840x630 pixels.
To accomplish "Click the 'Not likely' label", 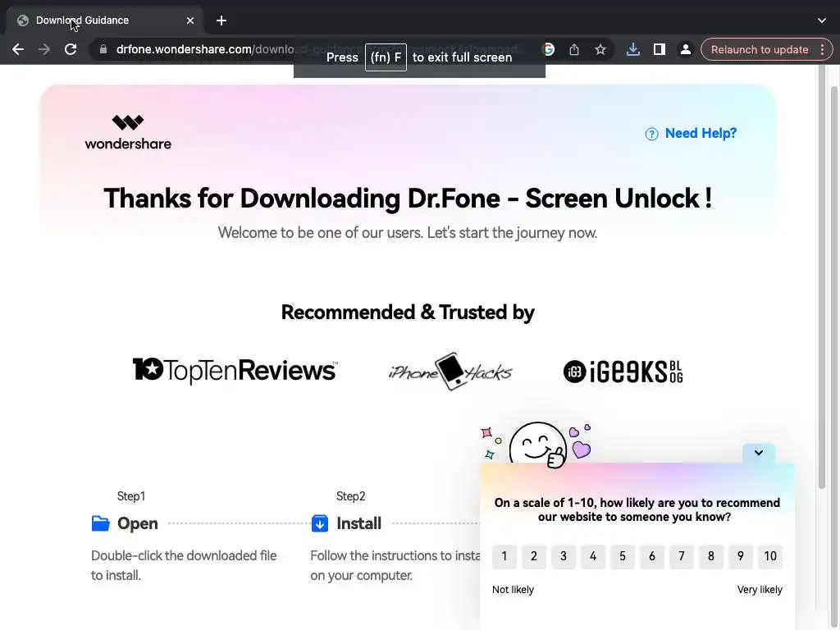I will [513, 589].
